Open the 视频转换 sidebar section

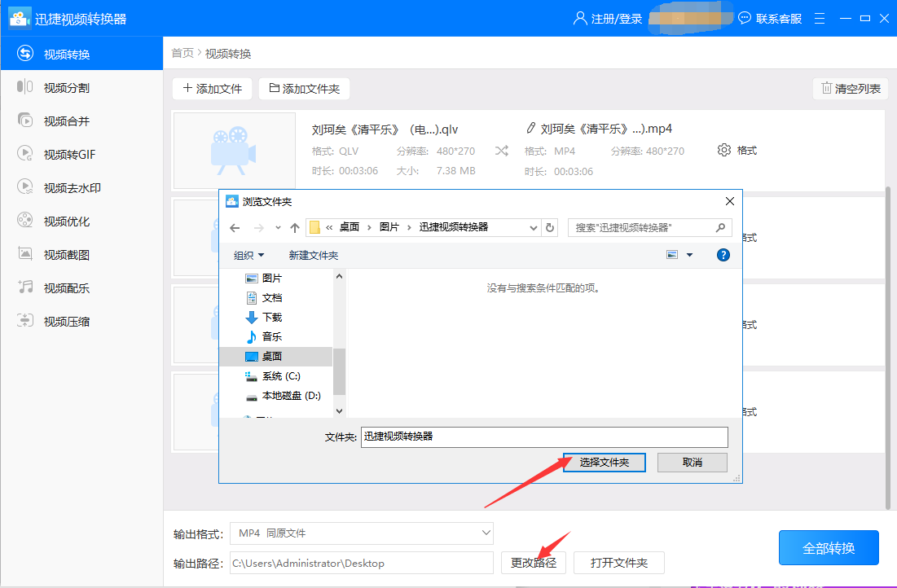coord(81,54)
